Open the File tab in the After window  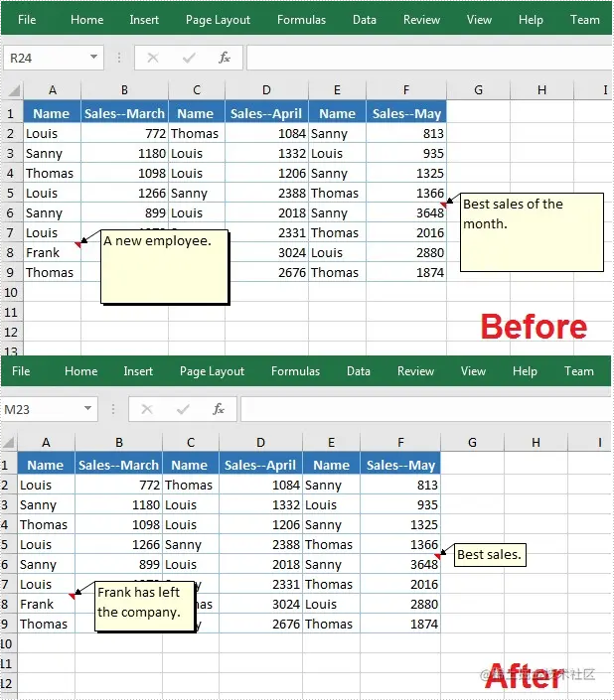[x=21, y=371]
